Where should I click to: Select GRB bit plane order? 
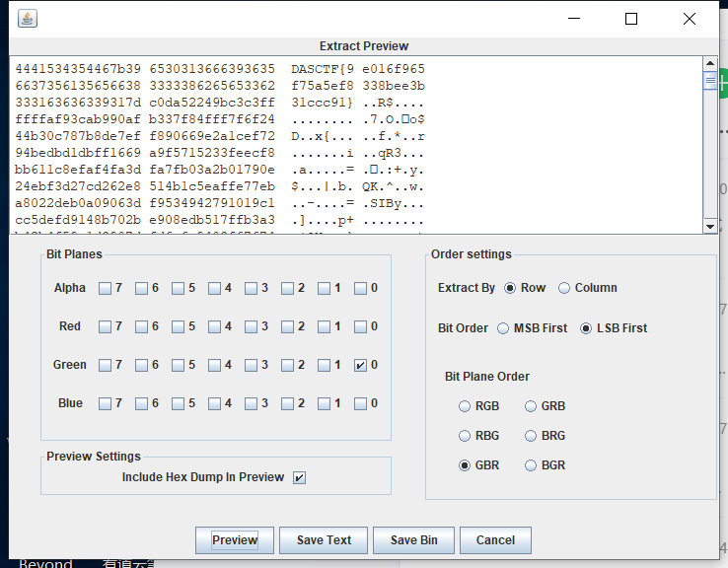tap(530, 406)
